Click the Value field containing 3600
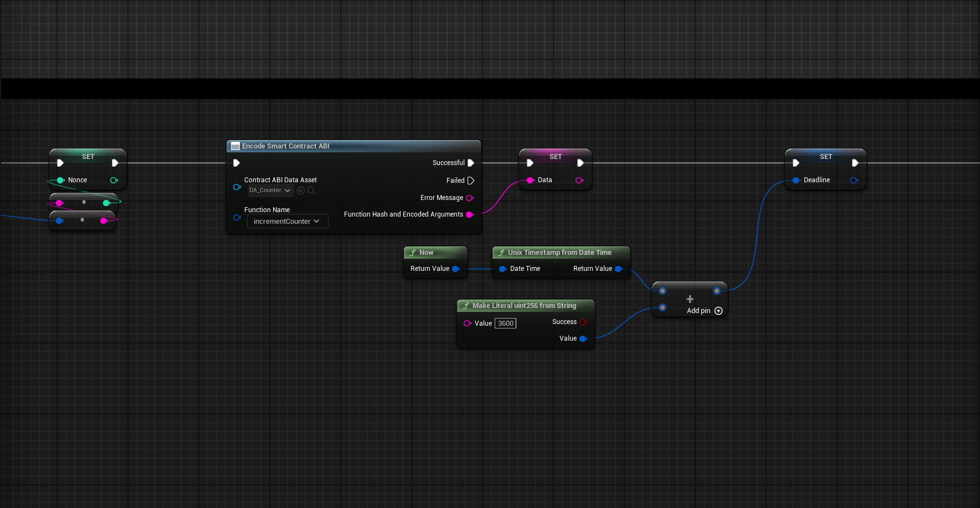The height and width of the screenshot is (508, 980). coord(505,324)
